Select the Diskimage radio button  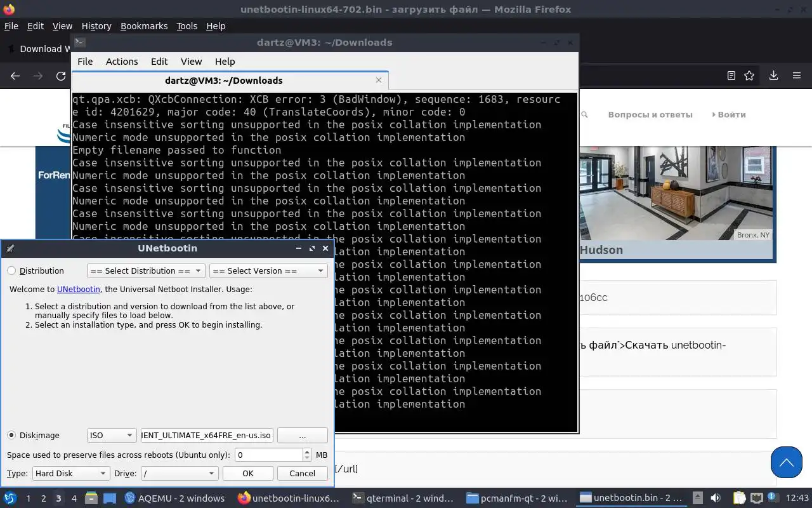point(11,435)
